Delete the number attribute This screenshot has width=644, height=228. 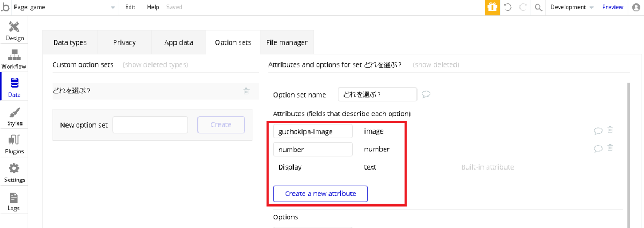(610, 148)
